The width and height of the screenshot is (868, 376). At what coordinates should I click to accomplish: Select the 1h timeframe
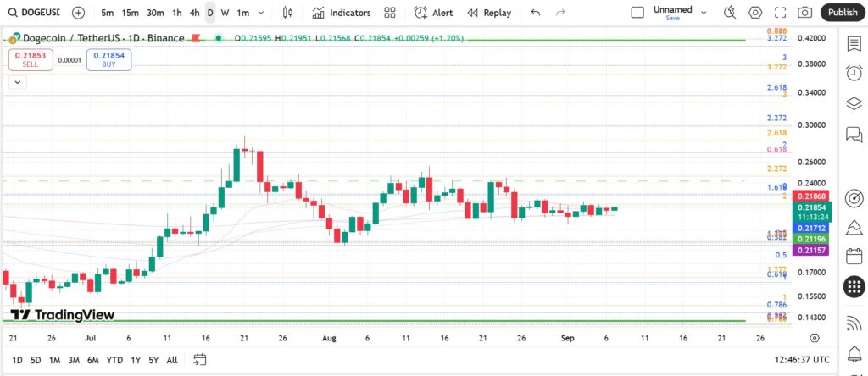click(x=176, y=12)
